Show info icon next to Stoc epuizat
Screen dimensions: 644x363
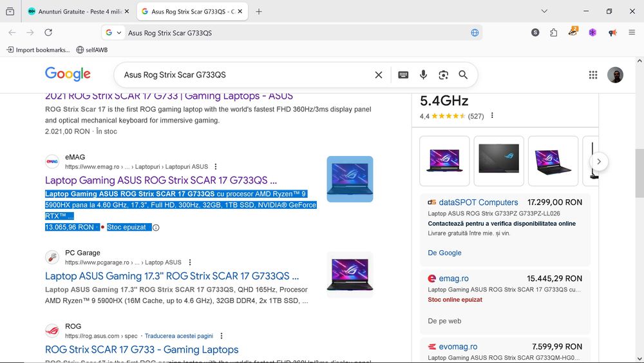pyautogui.click(x=156, y=228)
